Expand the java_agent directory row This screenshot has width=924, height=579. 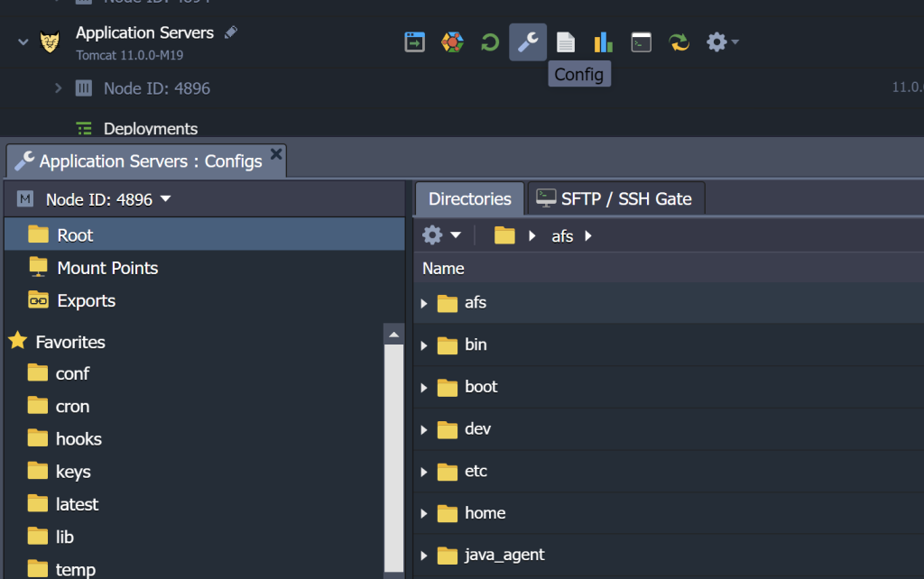point(424,555)
